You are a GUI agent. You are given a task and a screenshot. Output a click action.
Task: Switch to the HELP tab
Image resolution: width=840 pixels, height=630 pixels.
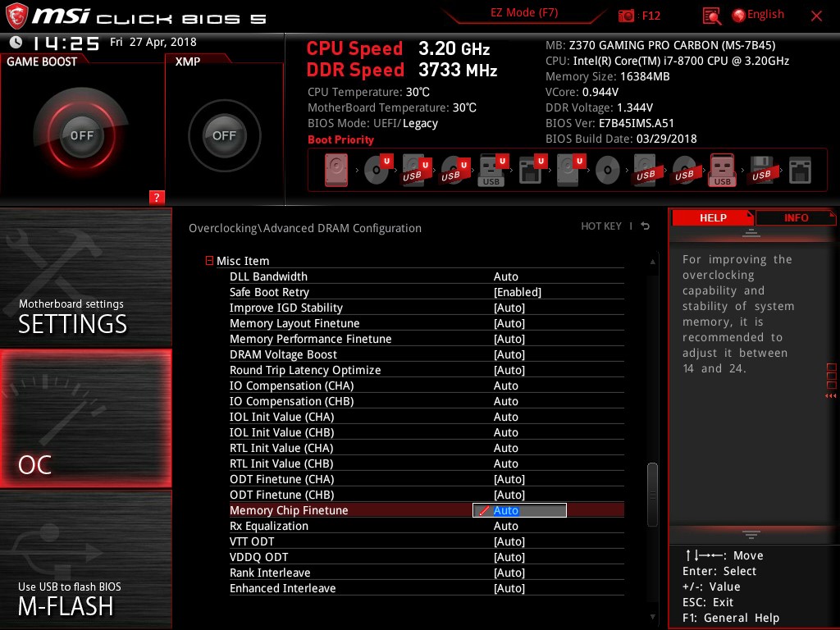713,218
